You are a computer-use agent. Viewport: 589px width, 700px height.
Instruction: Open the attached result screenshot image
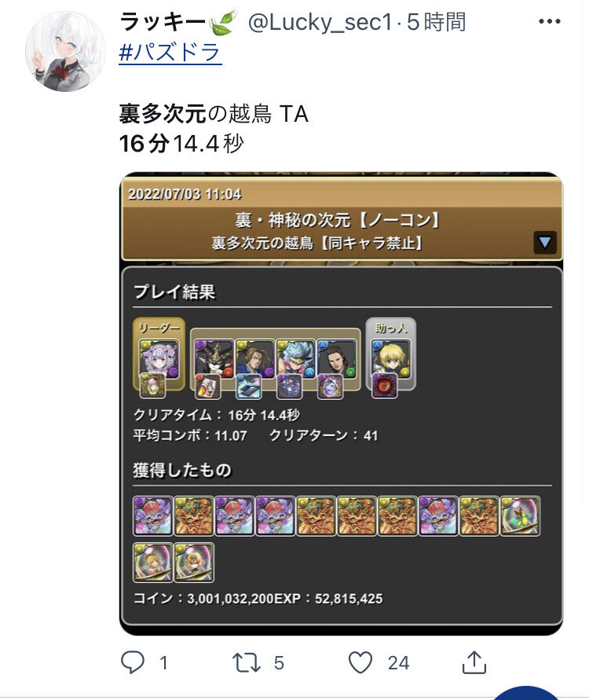tap(342, 404)
